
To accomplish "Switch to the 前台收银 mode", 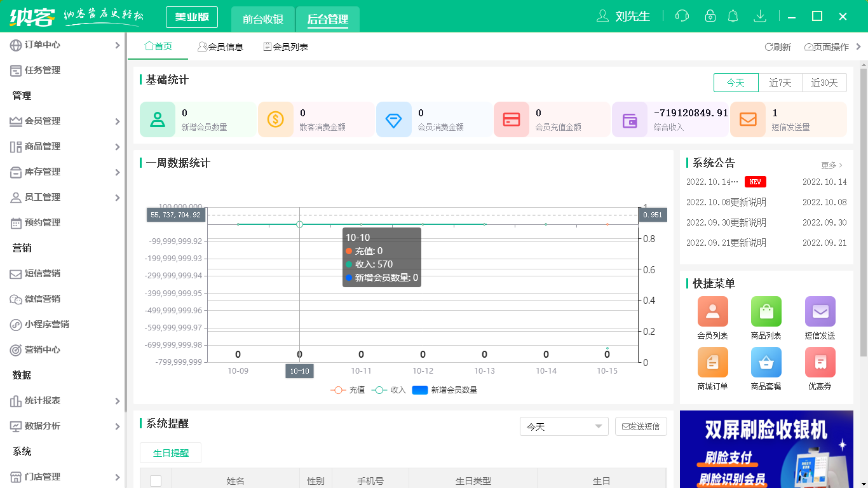I will click(262, 18).
